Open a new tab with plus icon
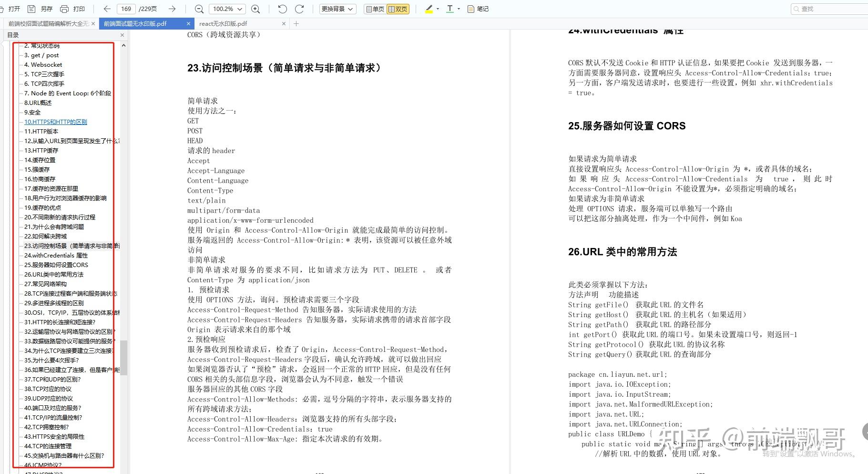 click(x=296, y=23)
